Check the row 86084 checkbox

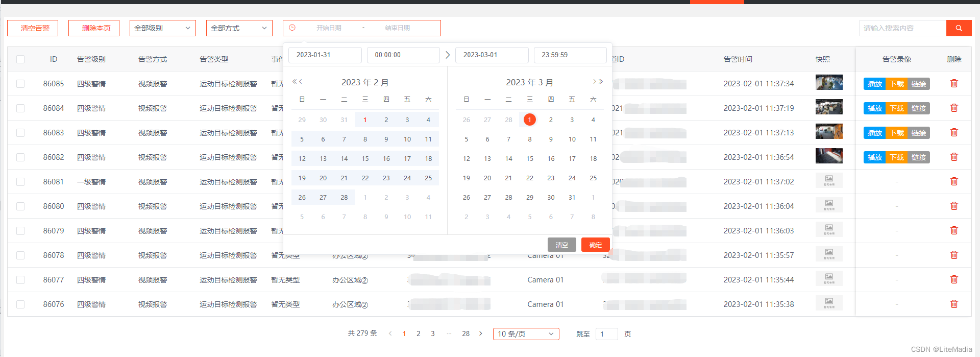[x=20, y=108]
